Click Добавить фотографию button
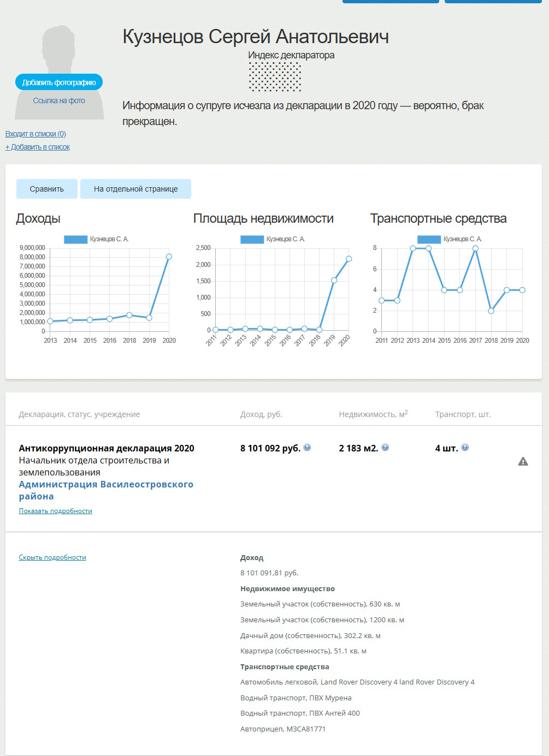The image size is (549, 756). tap(59, 82)
